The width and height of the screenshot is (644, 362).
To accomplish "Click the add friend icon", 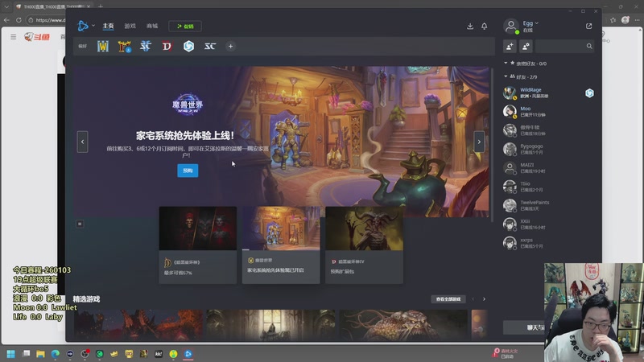I will (510, 47).
